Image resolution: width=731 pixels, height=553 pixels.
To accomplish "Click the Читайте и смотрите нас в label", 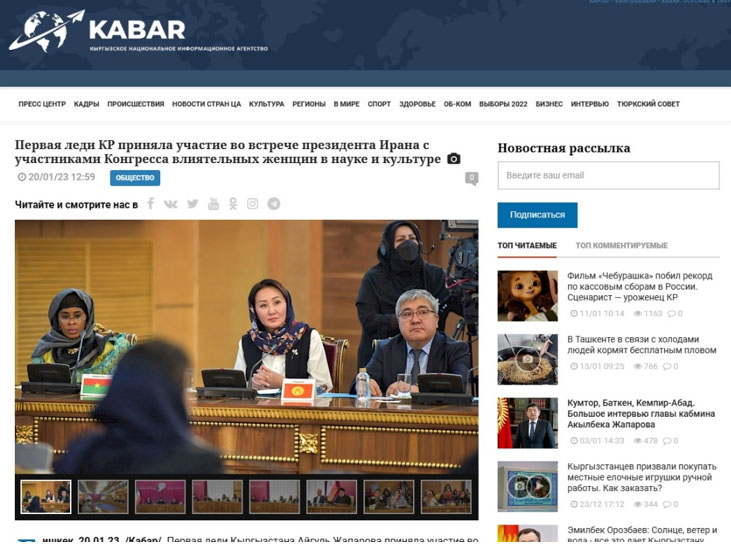I will pyautogui.click(x=76, y=205).
